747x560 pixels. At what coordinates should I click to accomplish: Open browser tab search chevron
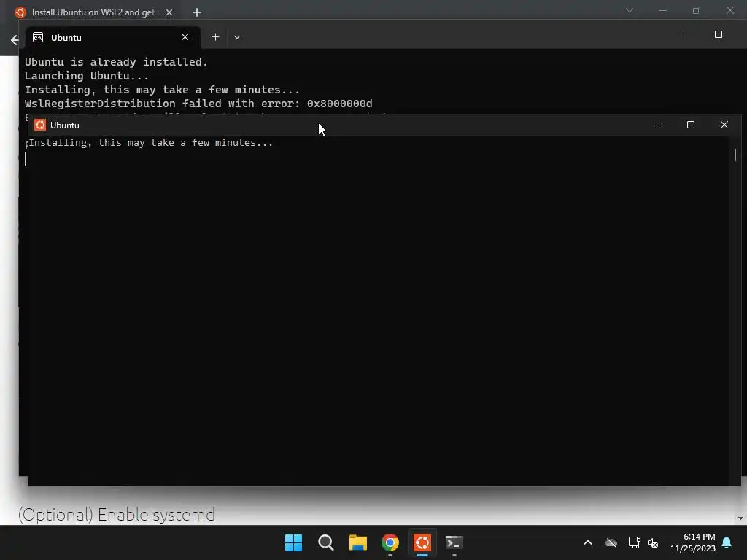click(630, 10)
